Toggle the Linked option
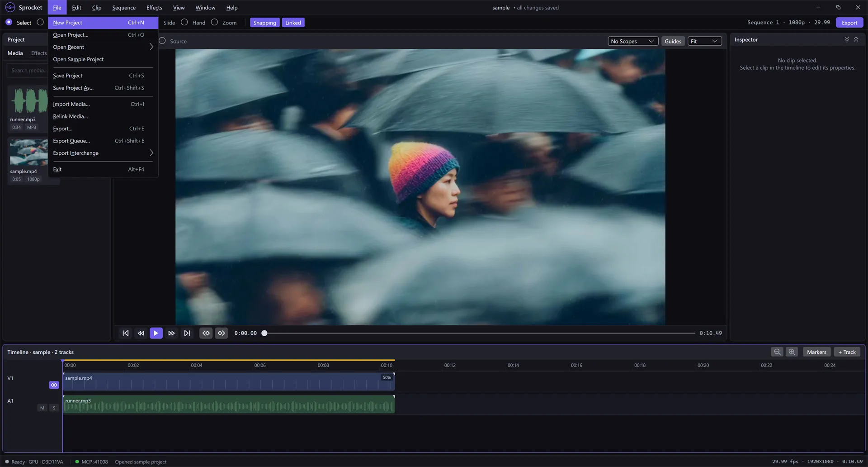The image size is (868, 467). coord(293,23)
